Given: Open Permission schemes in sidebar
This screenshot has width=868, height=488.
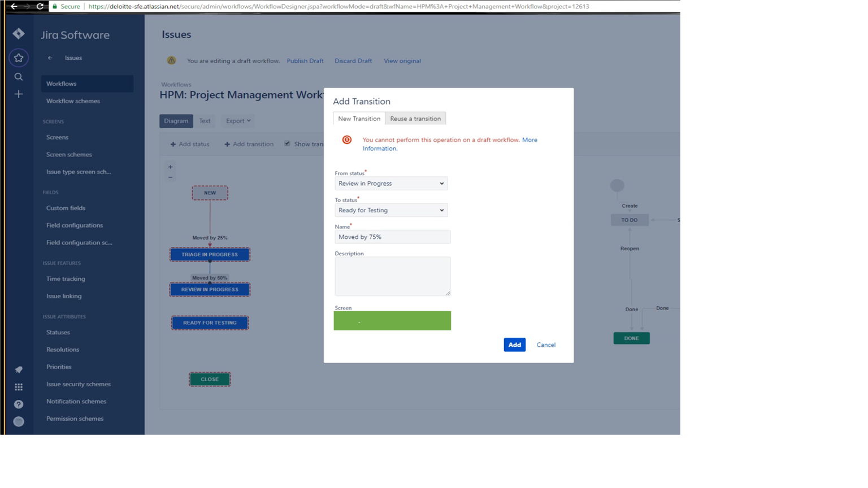Looking at the screenshot, I should (x=75, y=419).
